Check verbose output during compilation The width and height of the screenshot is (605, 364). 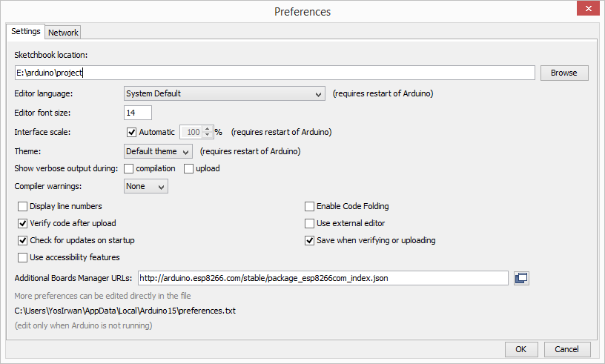click(x=129, y=168)
